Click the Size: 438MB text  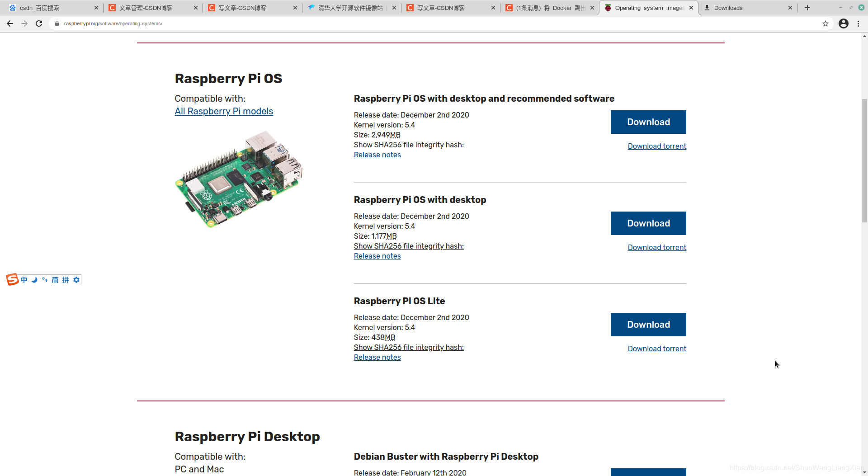tap(374, 337)
